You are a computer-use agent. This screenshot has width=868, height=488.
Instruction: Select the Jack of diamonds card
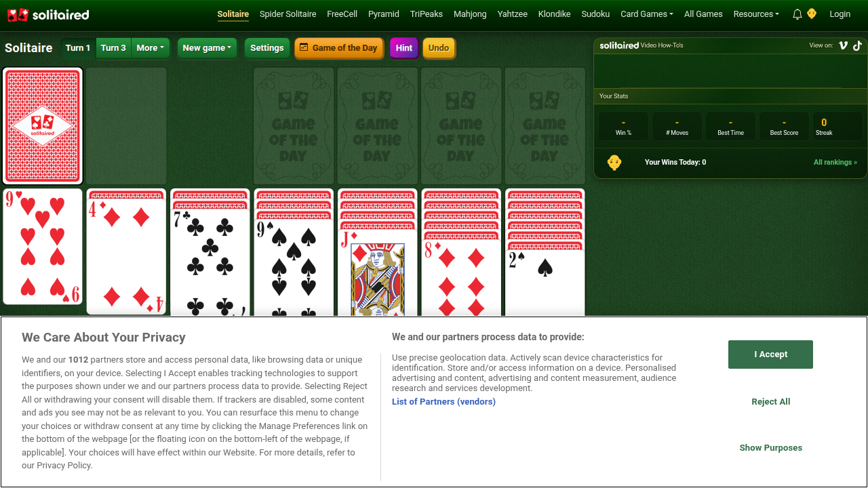pos(378,272)
